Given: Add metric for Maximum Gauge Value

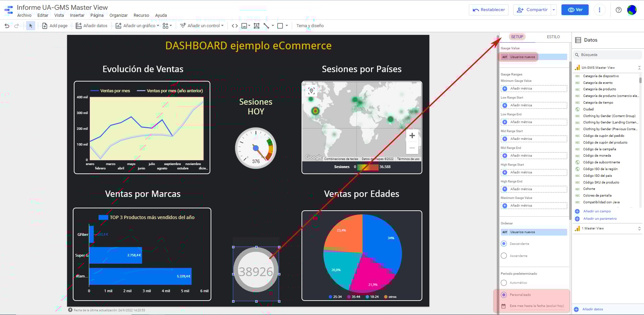Looking at the screenshot, I should 534,206.
